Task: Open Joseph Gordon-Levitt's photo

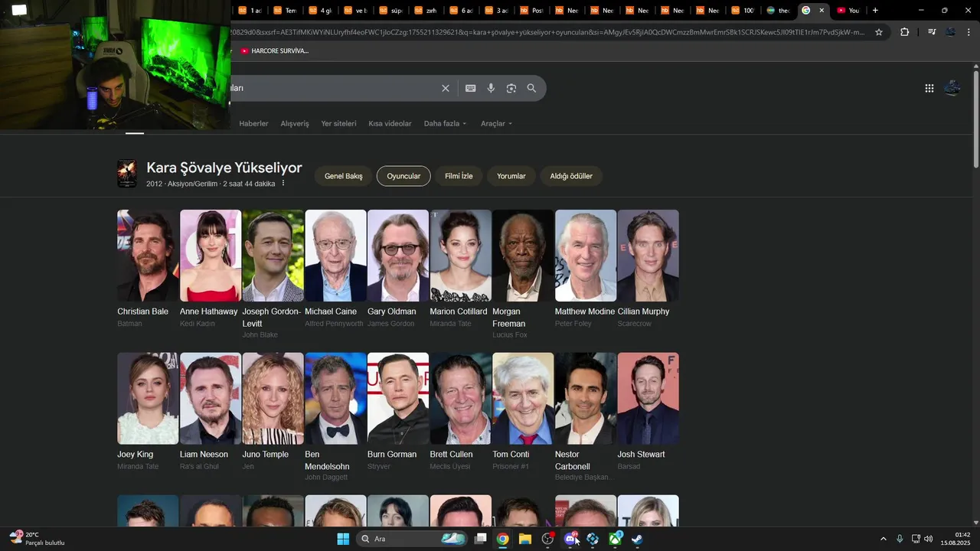Action: [273, 256]
